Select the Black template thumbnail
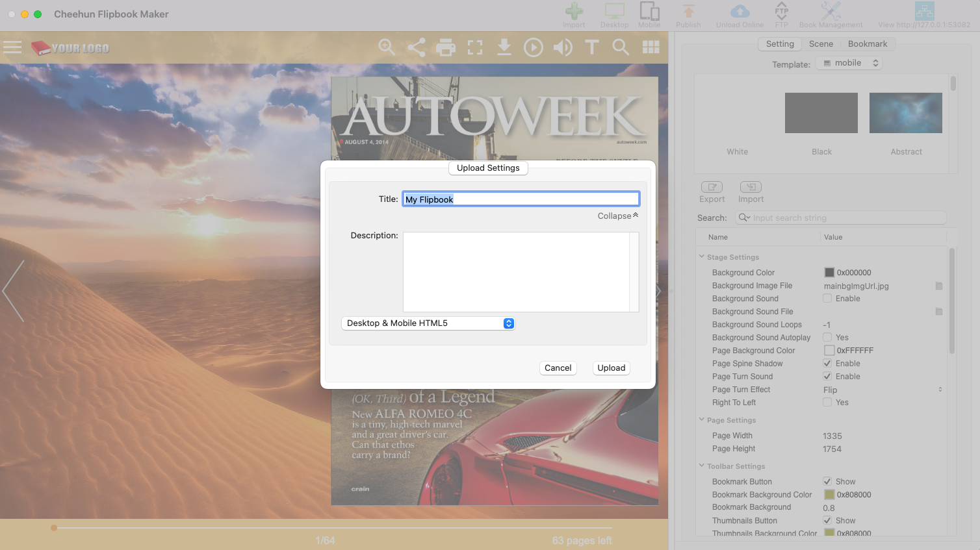 point(821,113)
